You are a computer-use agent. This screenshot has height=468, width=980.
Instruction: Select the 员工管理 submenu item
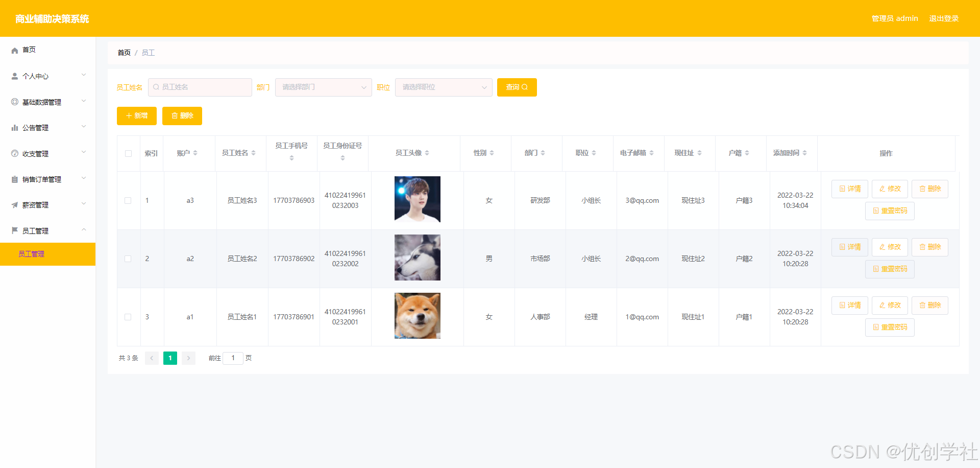pos(47,254)
